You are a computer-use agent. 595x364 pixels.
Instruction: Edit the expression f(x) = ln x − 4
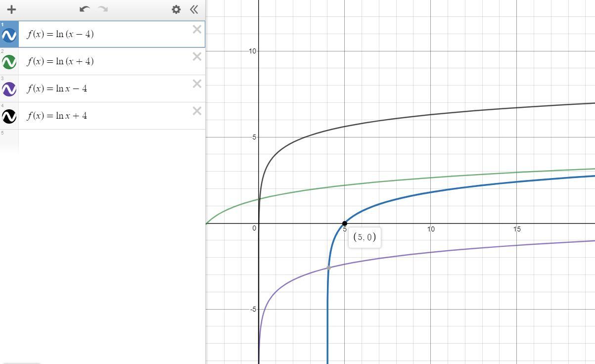tap(57, 89)
